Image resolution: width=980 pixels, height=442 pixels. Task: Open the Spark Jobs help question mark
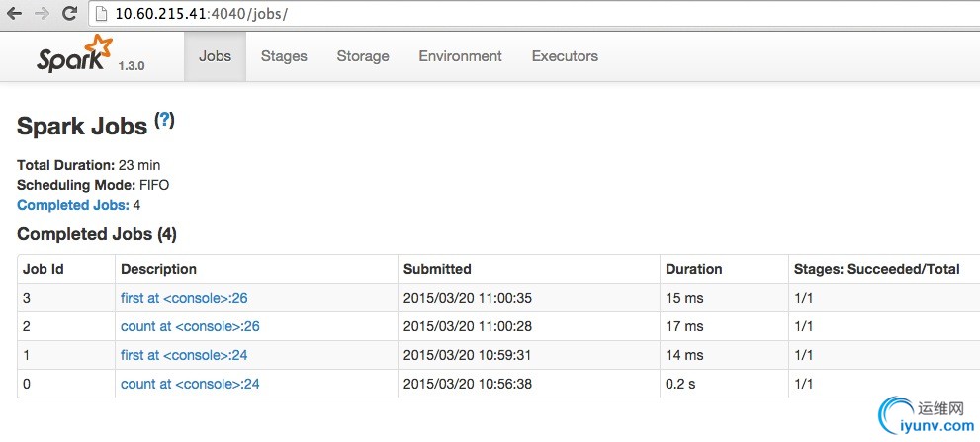click(164, 120)
